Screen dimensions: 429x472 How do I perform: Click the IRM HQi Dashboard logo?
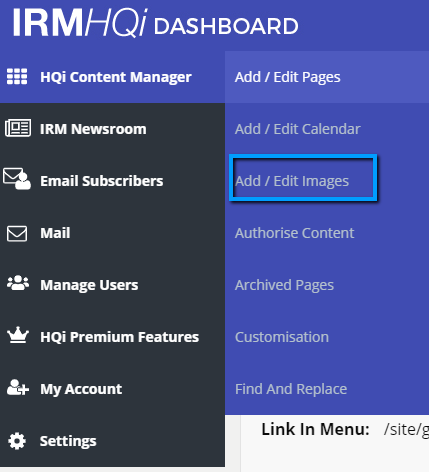(155, 23)
